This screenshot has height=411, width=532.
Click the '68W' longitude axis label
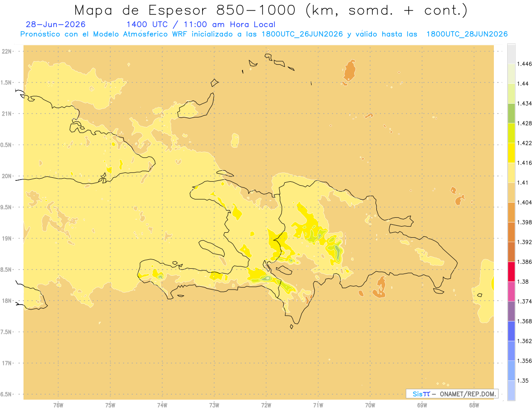click(474, 405)
